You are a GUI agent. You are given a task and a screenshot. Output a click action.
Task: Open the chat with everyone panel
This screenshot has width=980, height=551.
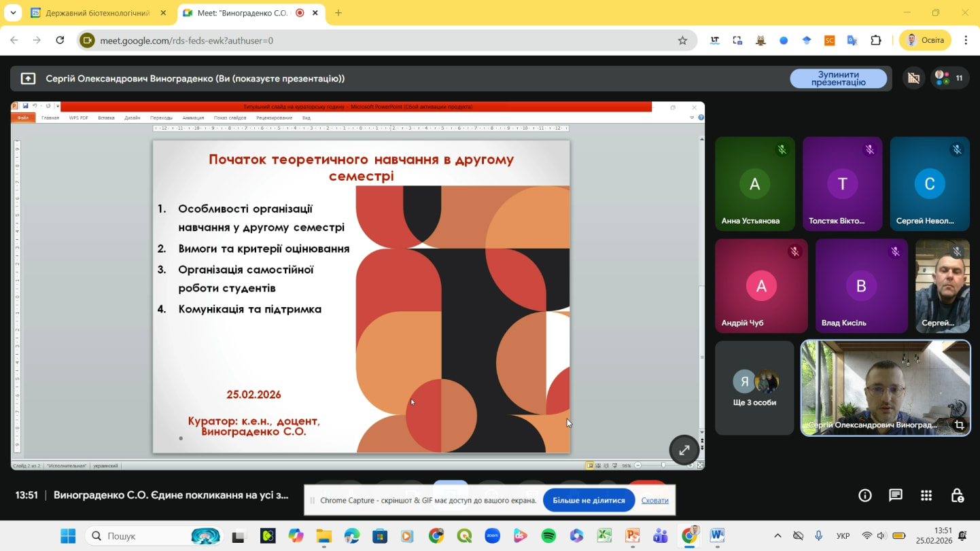896,495
